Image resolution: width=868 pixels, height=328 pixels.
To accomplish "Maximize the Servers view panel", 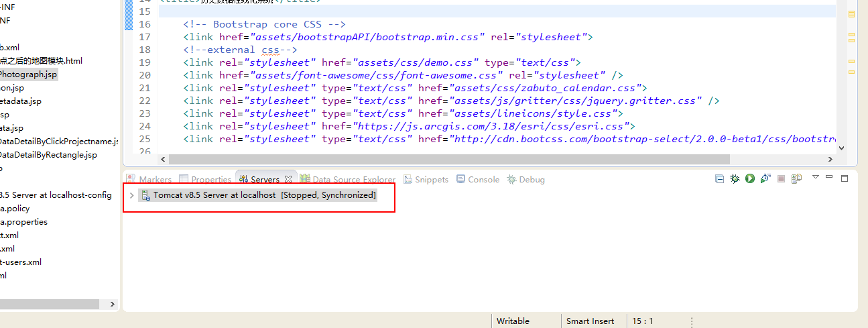I will (x=845, y=178).
